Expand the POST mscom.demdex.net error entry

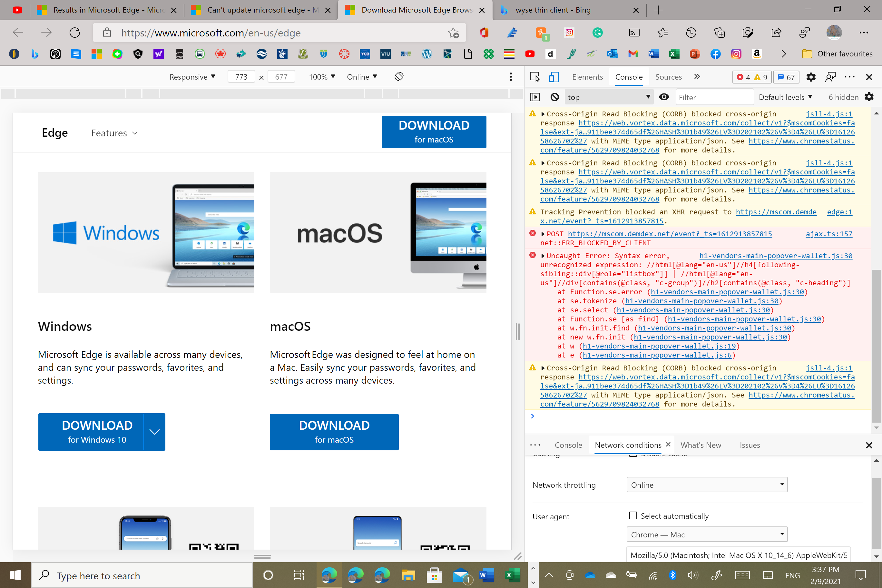click(x=543, y=234)
